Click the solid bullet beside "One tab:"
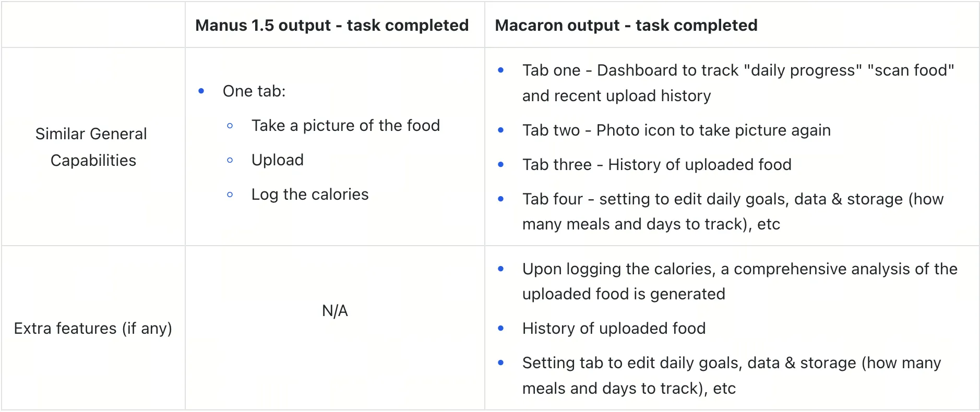This screenshot has height=412, width=980. click(x=201, y=91)
